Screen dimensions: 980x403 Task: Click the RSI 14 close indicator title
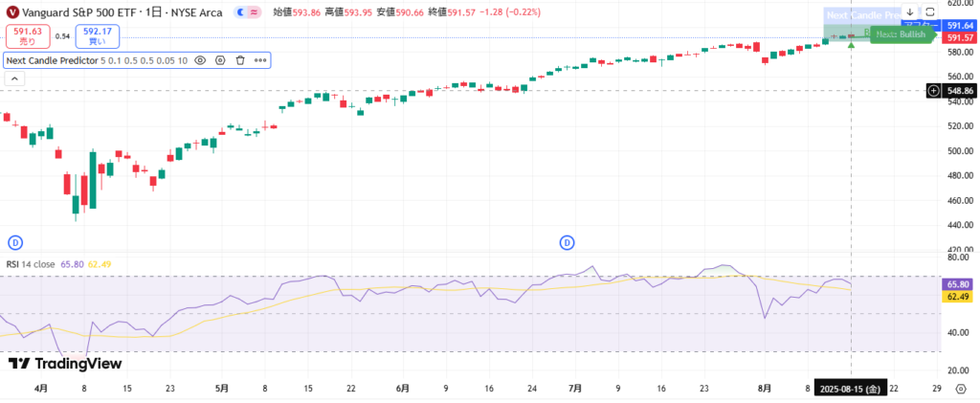31,264
